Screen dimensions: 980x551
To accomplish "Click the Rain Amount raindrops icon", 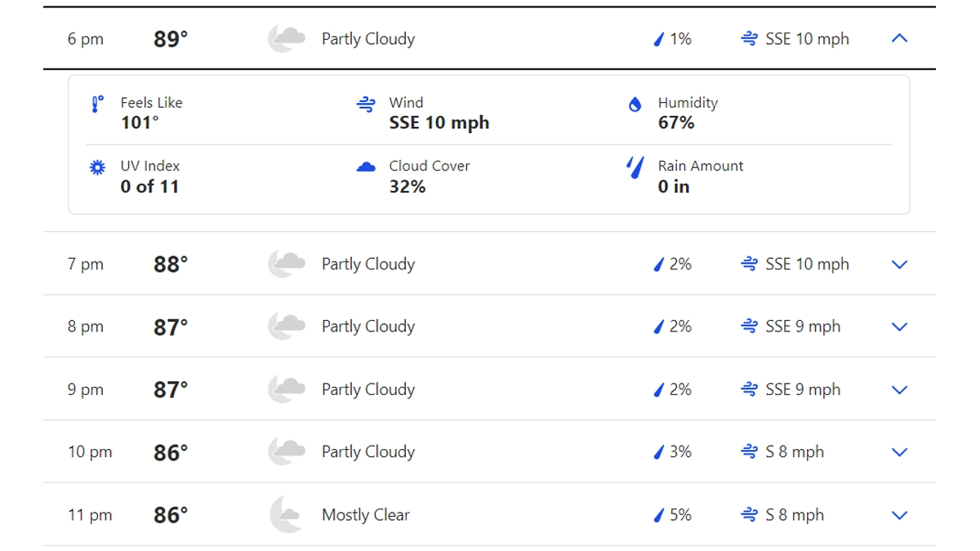I will 635,167.
